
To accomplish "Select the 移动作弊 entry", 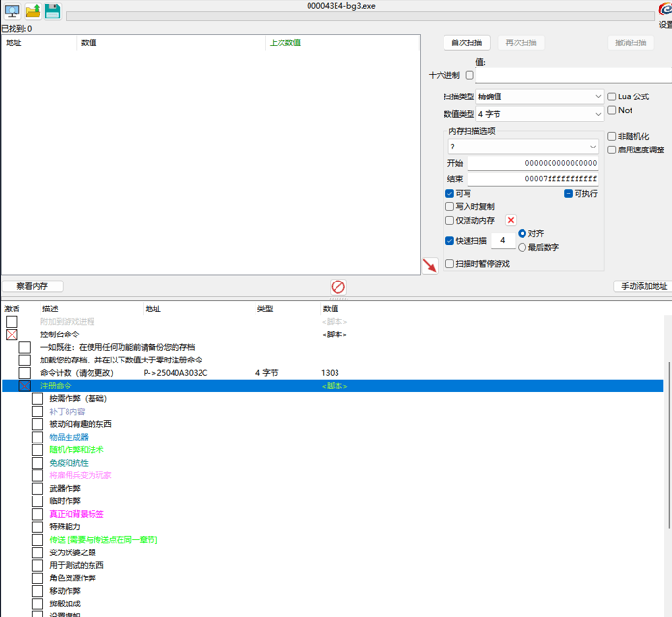I will point(65,590).
